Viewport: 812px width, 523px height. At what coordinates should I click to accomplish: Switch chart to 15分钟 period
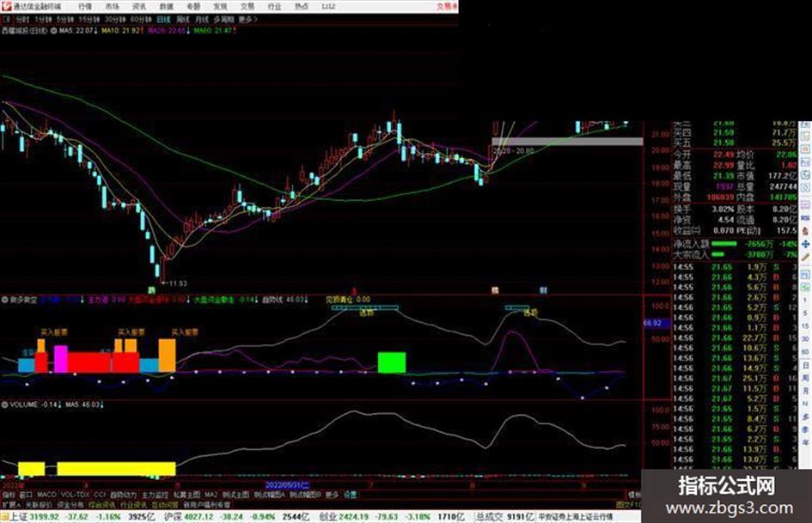pyautogui.click(x=89, y=19)
